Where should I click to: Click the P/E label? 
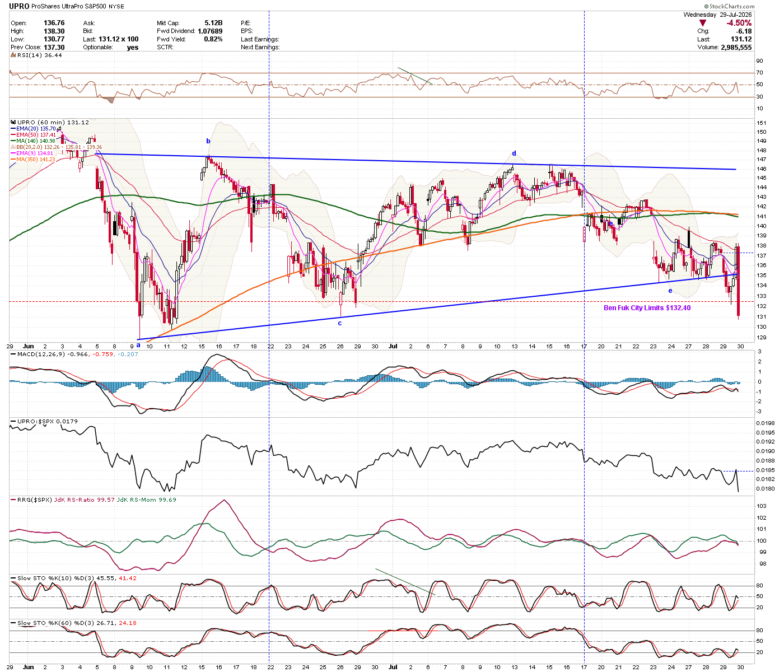pos(246,23)
